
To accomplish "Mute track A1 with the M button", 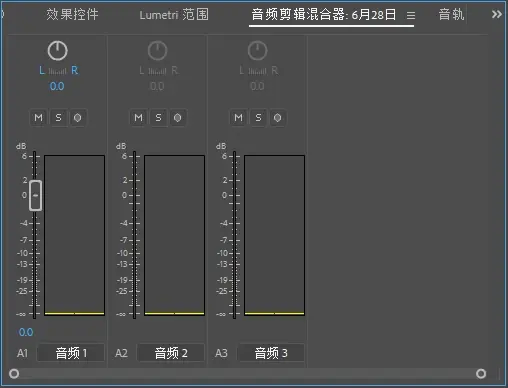I will [x=39, y=118].
